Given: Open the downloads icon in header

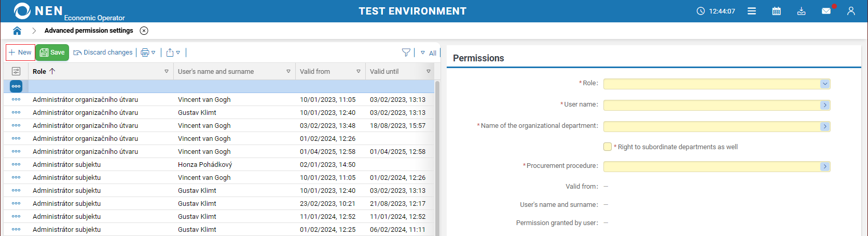Looking at the screenshot, I should tap(801, 11).
